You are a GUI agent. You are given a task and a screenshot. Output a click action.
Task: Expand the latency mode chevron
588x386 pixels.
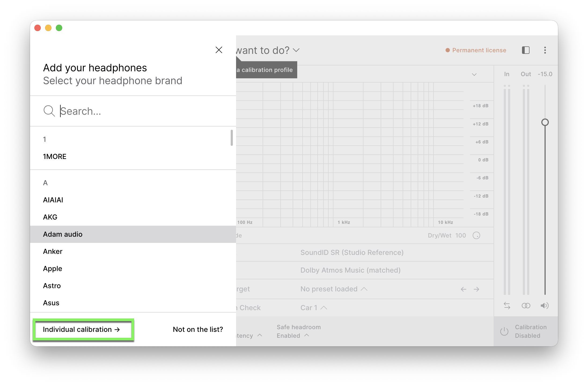tap(260, 335)
